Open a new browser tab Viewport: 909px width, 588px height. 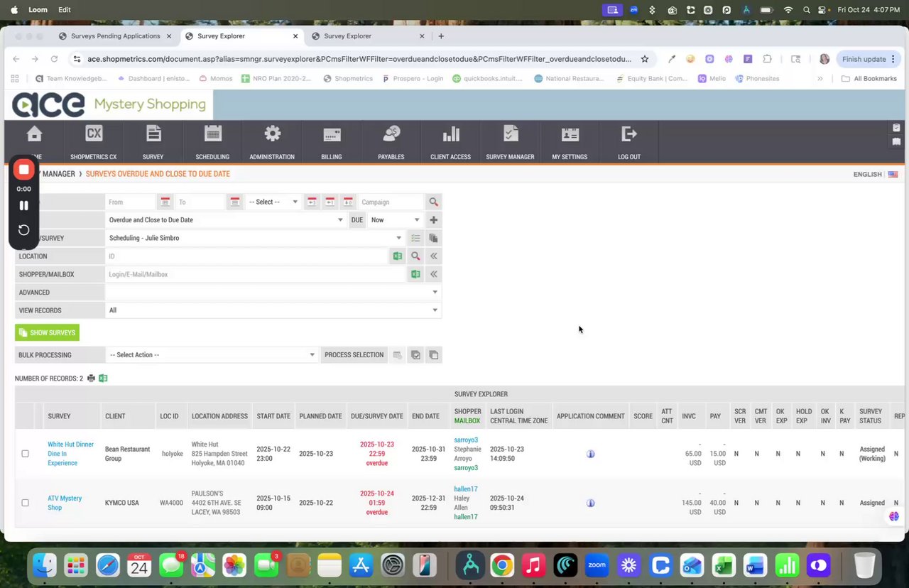pos(441,36)
